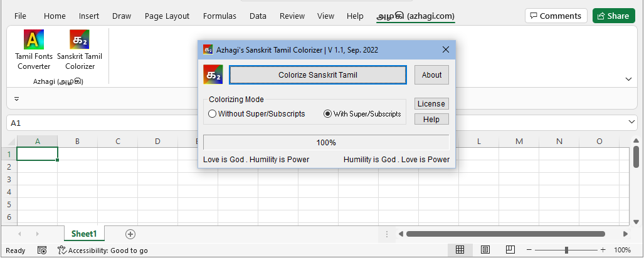Select column N header
644x258 pixels.
coord(559,142)
